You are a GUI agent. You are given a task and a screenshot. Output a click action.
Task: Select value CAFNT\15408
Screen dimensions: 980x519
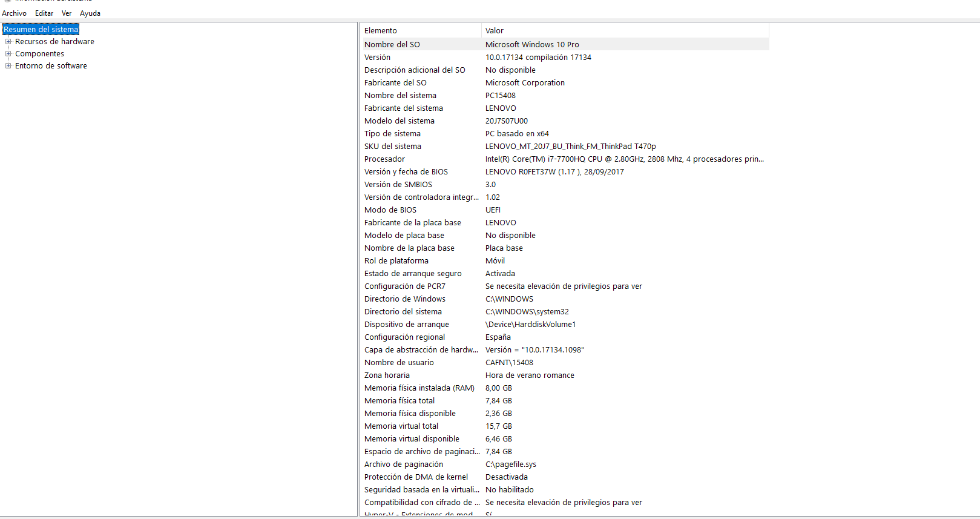click(x=509, y=362)
